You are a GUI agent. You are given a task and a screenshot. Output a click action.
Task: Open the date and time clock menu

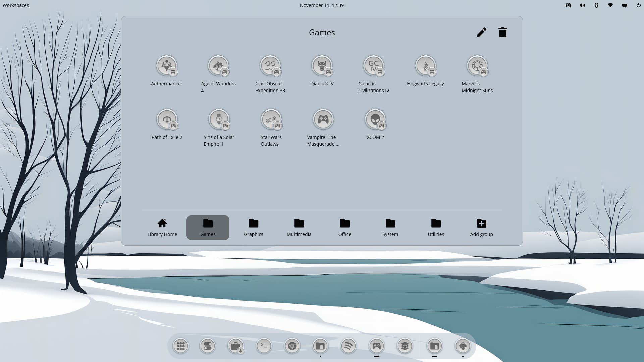[322, 5]
